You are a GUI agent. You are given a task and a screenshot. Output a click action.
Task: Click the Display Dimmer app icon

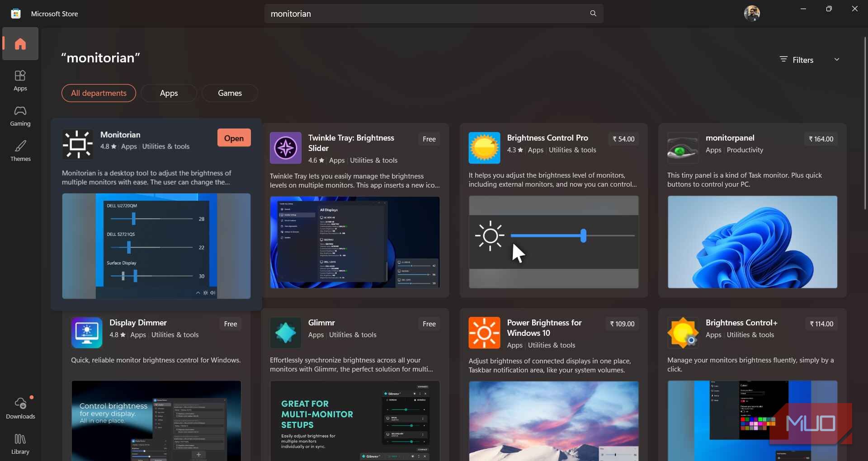click(x=87, y=333)
